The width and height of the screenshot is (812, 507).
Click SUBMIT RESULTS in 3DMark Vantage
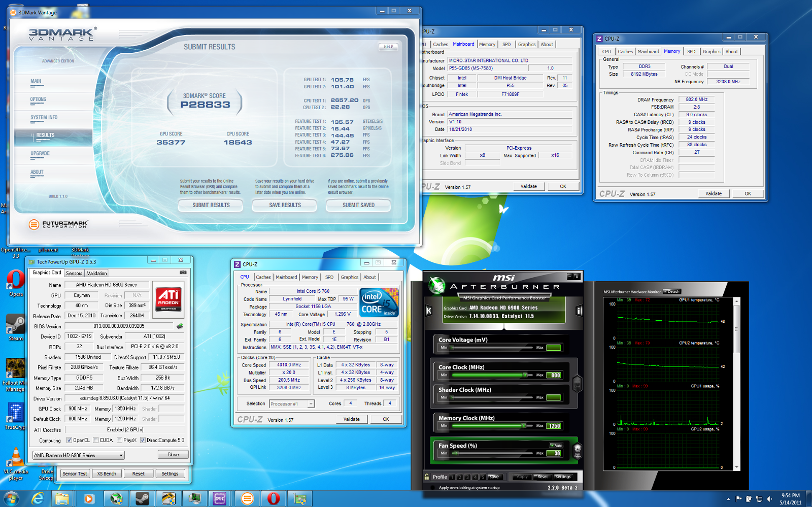[x=211, y=205]
